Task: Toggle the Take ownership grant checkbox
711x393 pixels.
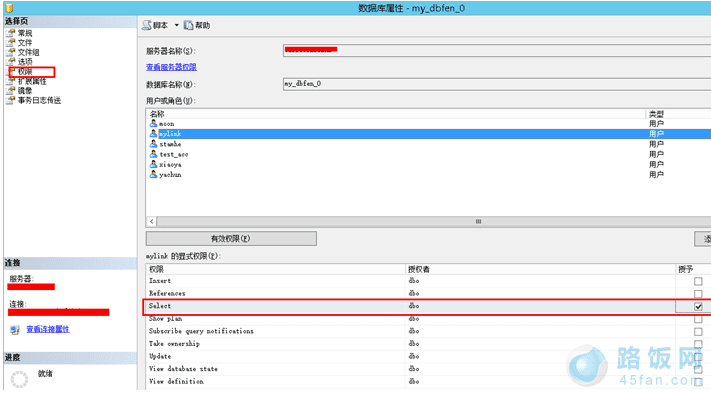Action: [x=698, y=344]
